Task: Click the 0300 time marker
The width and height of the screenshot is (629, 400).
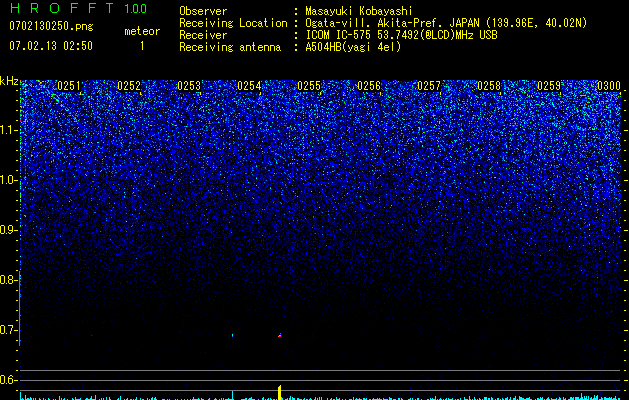Action: point(609,86)
